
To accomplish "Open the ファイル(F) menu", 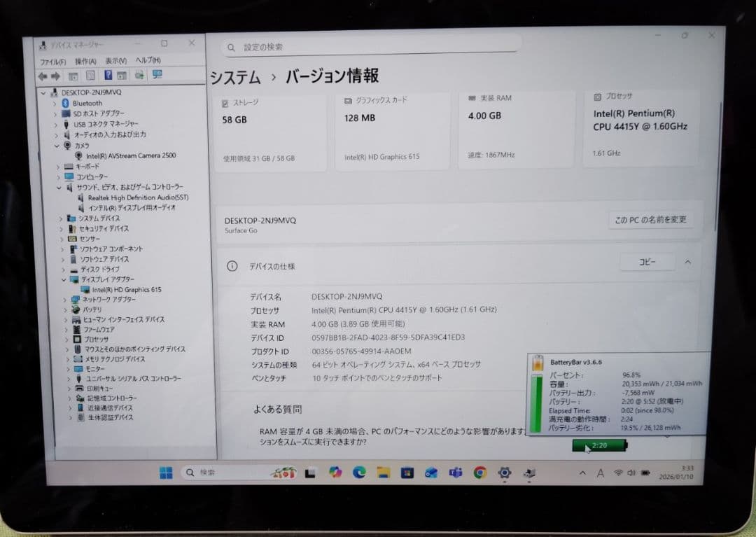I will tap(53, 62).
